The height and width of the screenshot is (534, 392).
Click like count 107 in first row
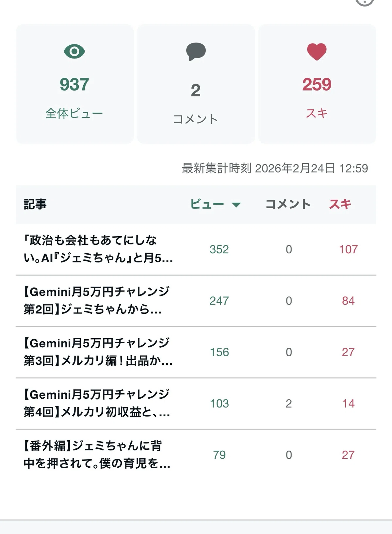click(348, 249)
